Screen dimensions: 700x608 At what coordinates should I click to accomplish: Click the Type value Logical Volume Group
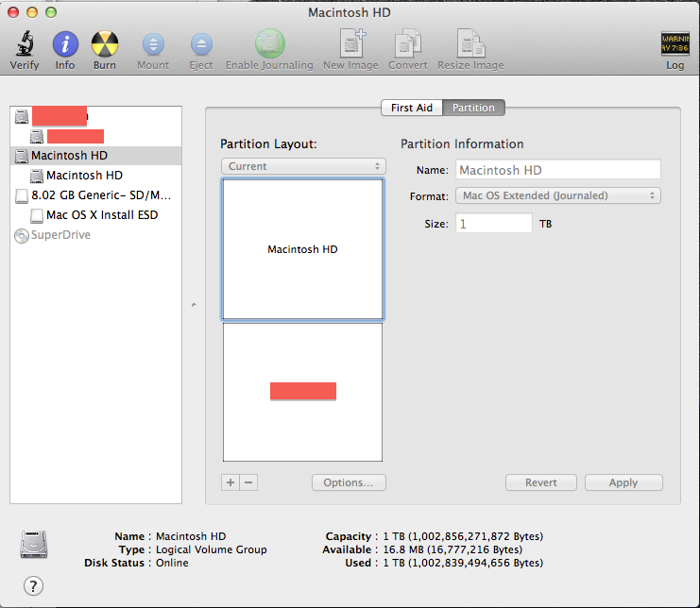pos(212,549)
